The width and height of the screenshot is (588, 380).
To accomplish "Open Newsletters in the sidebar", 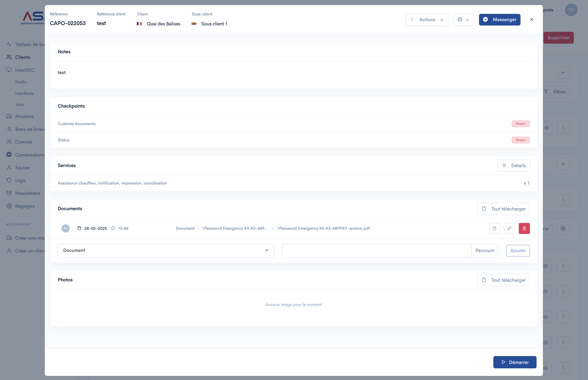I will [23, 193].
